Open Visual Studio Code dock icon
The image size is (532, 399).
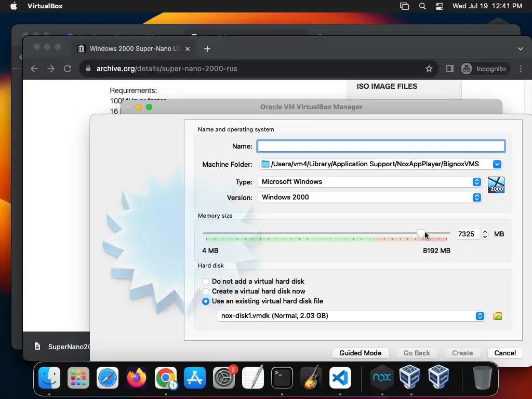click(x=340, y=377)
